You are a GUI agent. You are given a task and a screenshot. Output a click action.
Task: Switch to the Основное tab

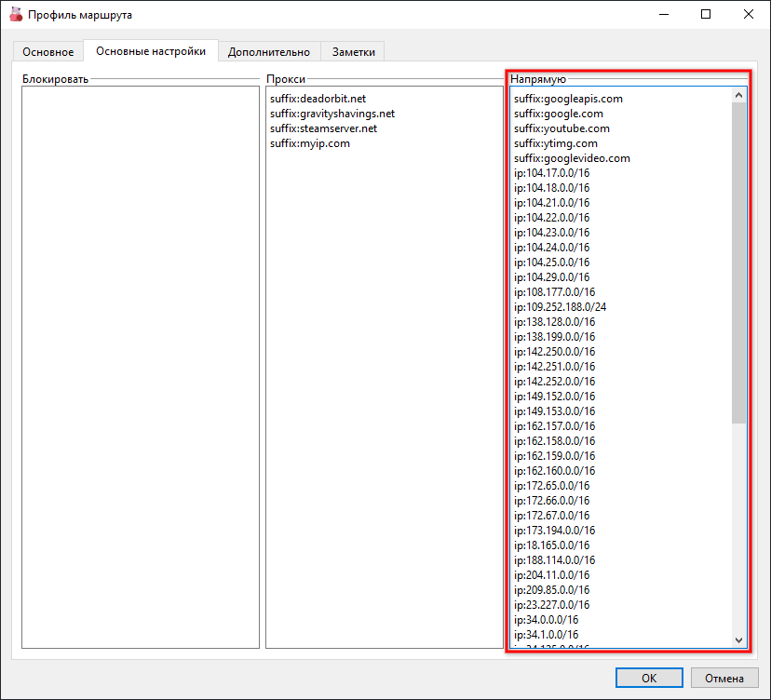click(x=47, y=51)
